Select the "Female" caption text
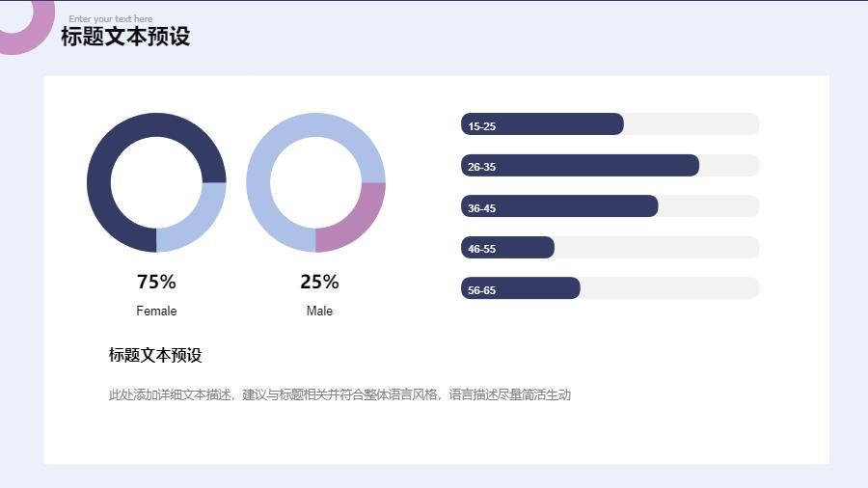The image size is (868, 488). tap(156, 311)
